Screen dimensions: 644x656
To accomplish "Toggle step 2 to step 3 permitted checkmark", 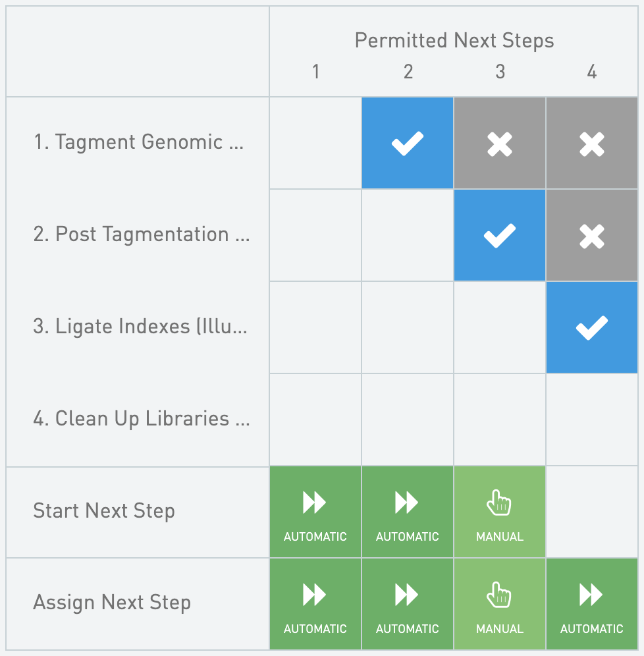I will (500, 235).
